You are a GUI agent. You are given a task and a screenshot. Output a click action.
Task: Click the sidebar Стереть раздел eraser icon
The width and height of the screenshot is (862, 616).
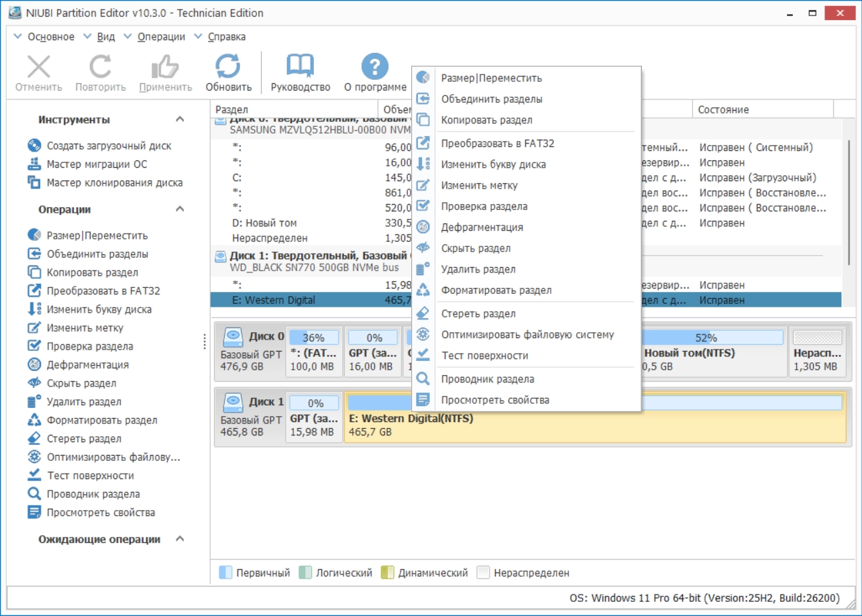point(34,439)
